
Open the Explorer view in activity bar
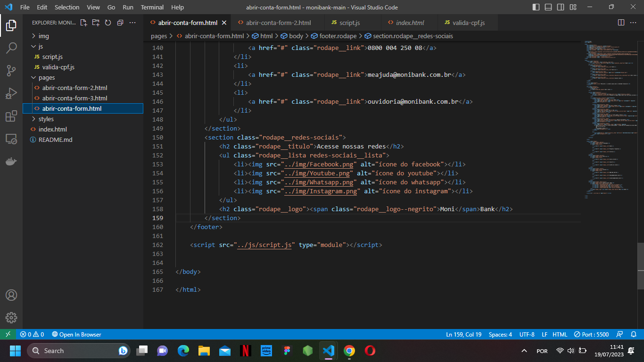(x=11, y=25)
